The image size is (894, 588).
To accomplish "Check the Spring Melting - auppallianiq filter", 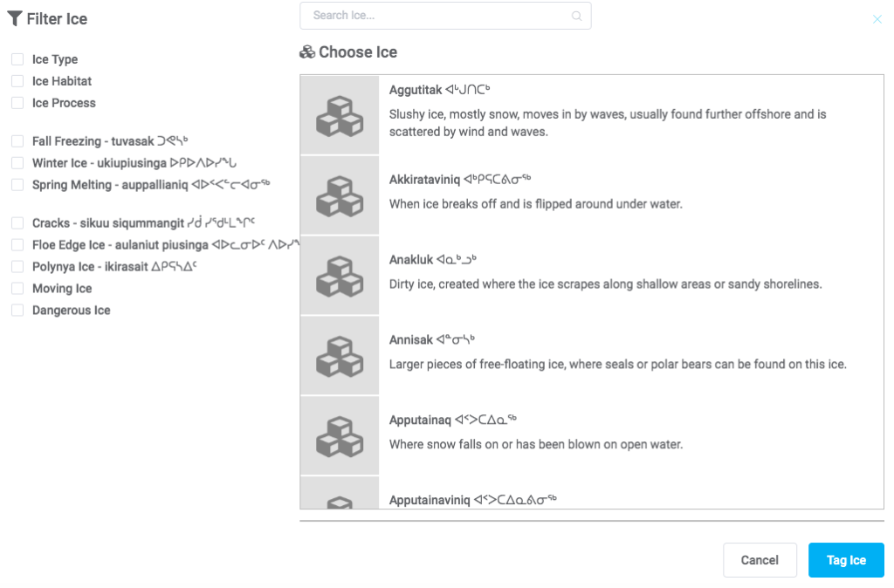I will 17,185.
